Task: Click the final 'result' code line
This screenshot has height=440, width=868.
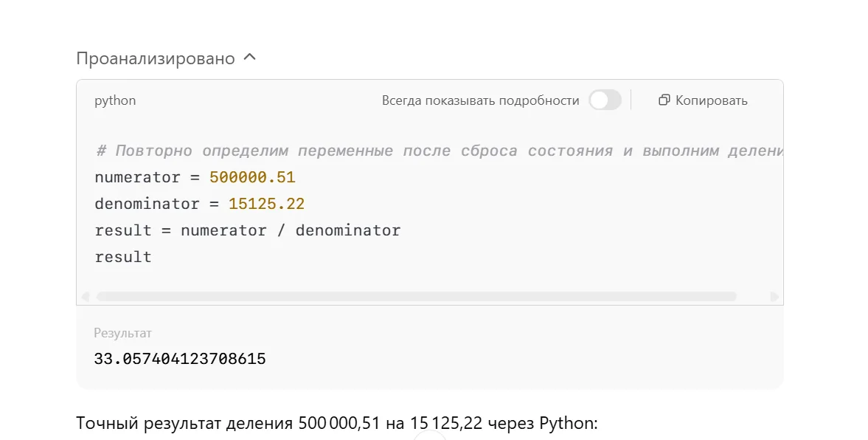Action: 123,257
